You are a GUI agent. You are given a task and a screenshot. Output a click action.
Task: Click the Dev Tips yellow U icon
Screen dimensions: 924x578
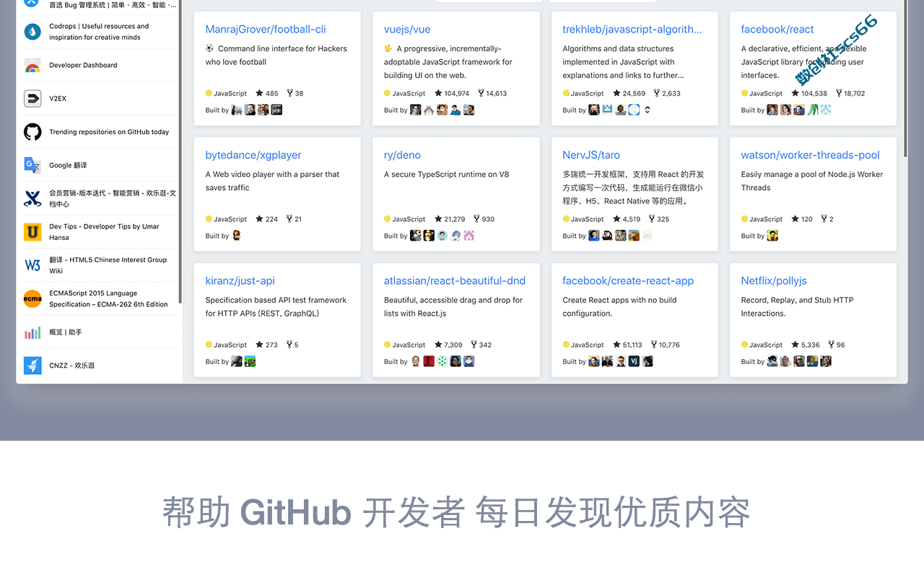pos(32,232)
